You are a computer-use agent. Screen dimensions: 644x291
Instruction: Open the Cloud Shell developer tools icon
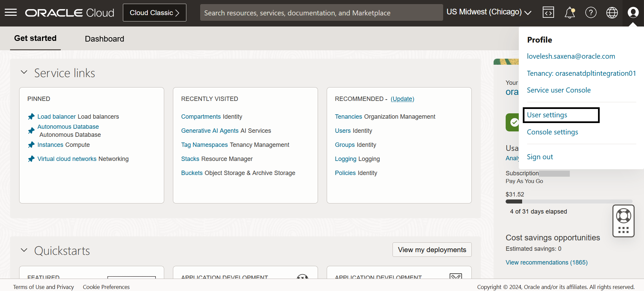coord(548,13)
